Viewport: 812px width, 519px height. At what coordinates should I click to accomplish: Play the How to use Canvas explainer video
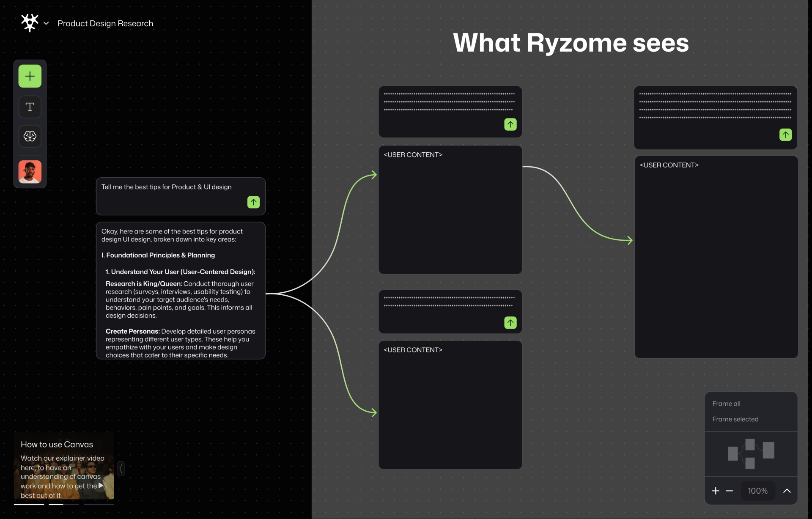(100, 486)
